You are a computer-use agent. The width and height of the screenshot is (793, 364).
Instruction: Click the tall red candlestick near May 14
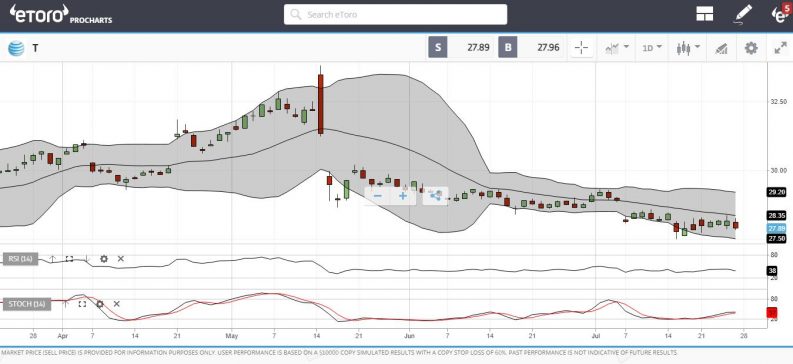click(321, 104)
